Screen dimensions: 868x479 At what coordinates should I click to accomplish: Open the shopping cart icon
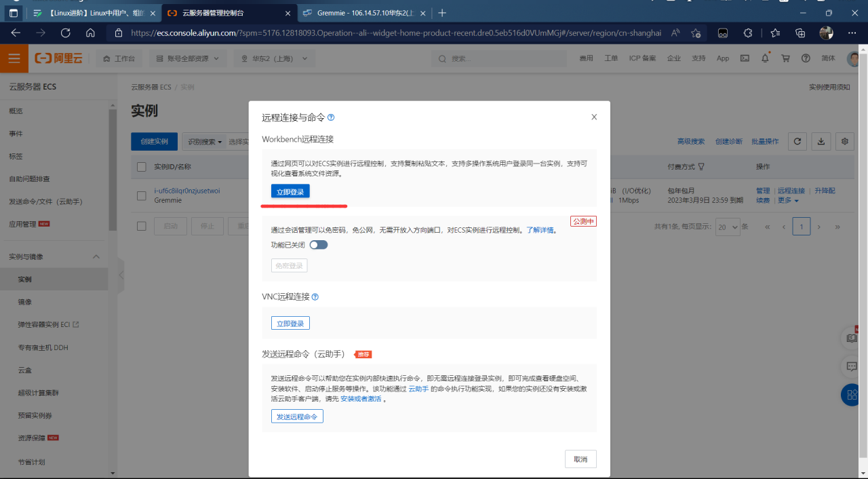point(785,59)
